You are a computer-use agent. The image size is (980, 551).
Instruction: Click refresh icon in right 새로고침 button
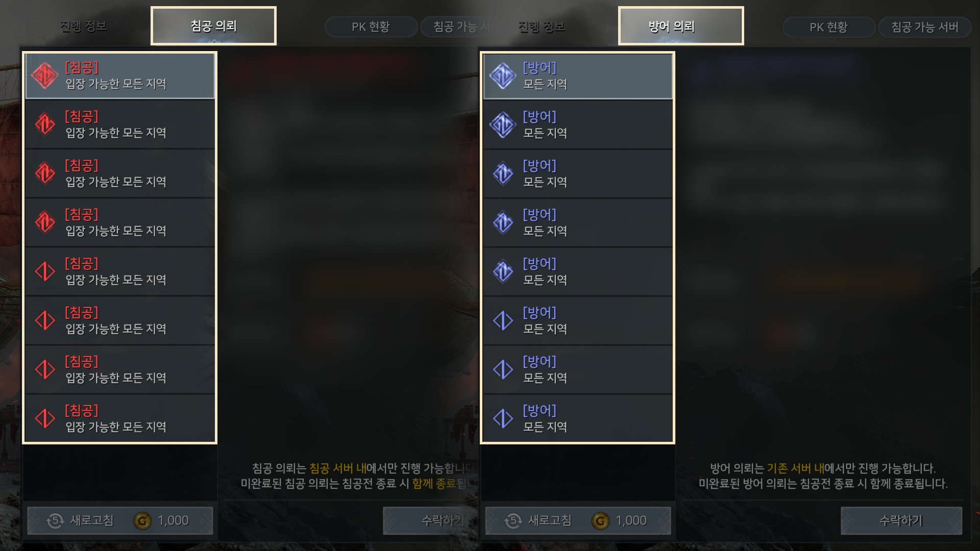coord(512,520)
